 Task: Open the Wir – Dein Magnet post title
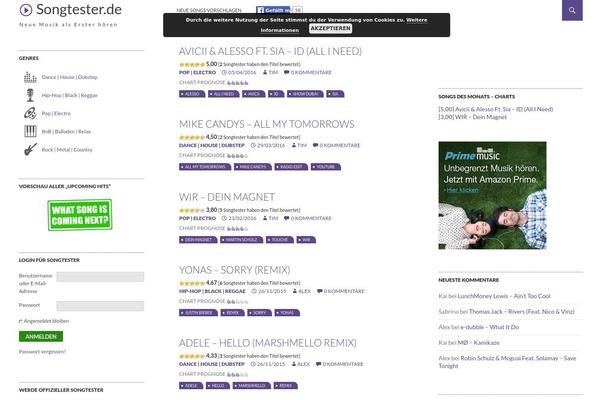pos(227,197)
